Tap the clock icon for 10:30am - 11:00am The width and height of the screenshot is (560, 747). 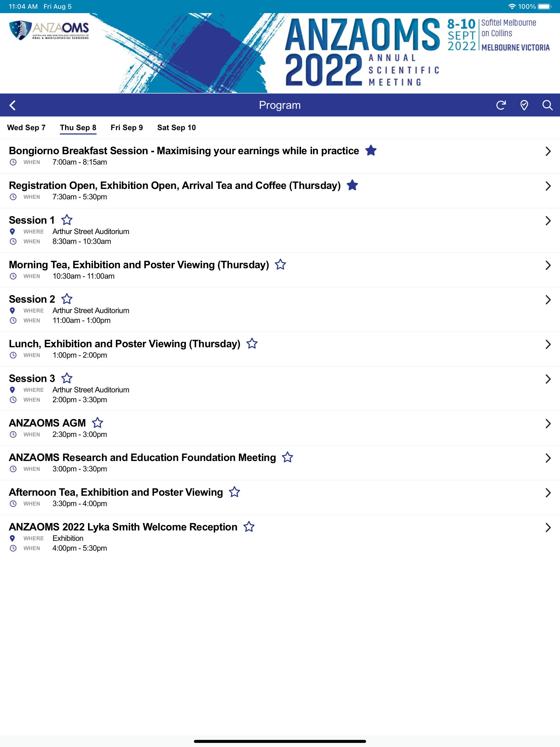13,276
